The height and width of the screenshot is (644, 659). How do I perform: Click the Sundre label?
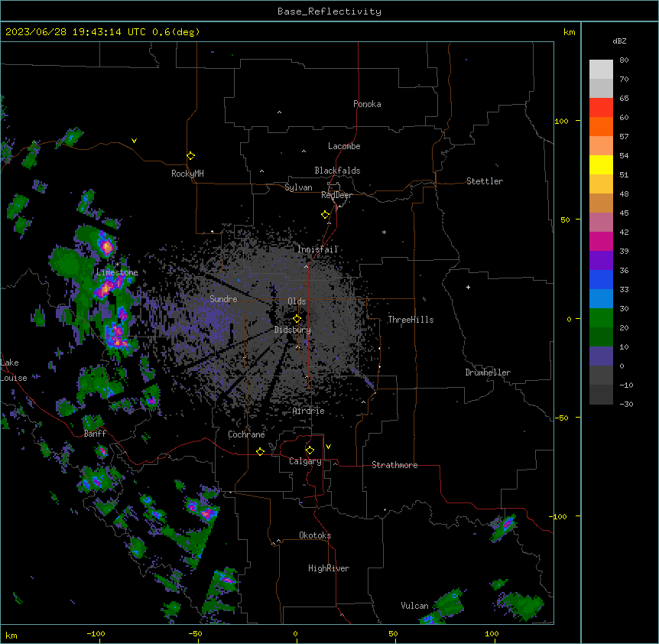[223, 299]
